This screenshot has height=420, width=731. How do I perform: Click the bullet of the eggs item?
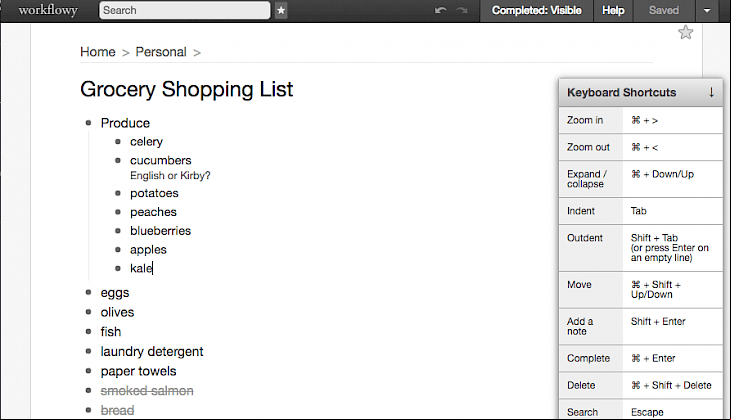tap(89, 293)
